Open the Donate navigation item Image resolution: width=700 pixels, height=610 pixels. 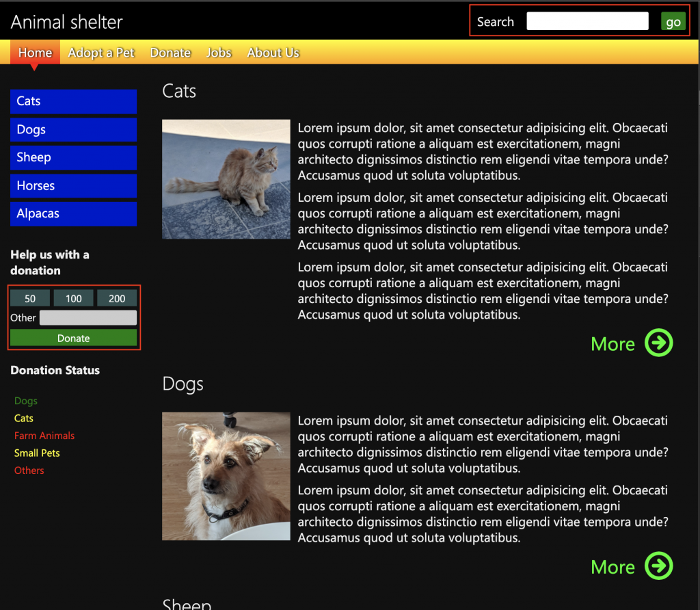click(x=170, y=52)
